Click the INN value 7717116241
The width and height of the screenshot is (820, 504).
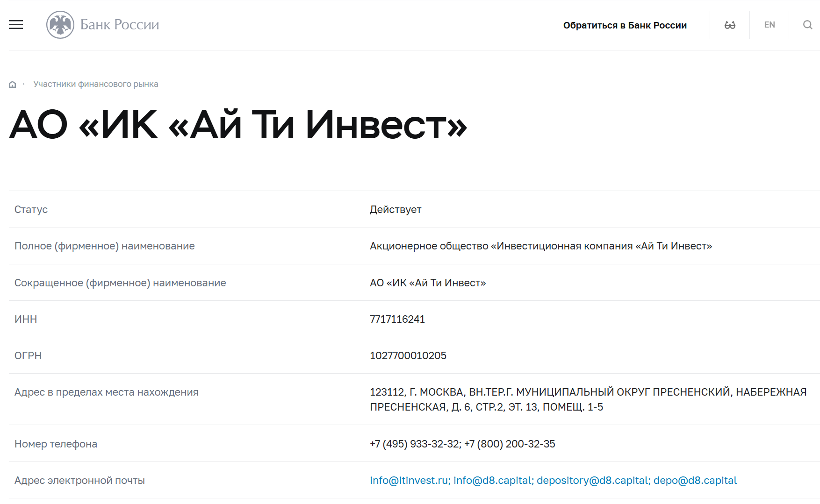coord(397,319)
